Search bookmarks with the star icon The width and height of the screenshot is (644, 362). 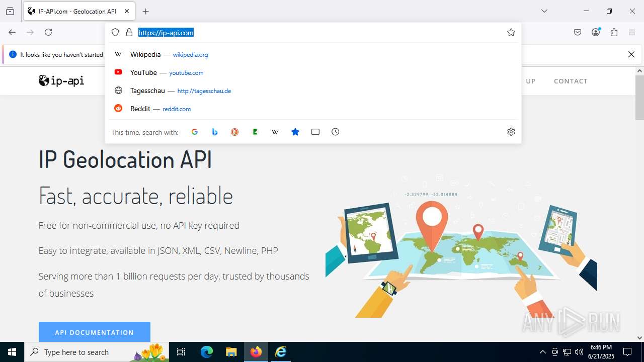coord(295,132)
